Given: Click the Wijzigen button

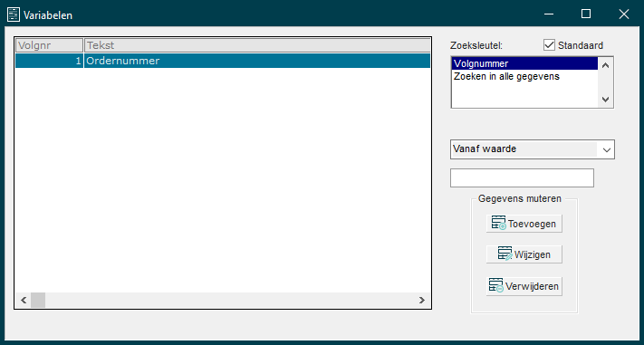Looking at the screenshot, I should [x=524, y=254].
